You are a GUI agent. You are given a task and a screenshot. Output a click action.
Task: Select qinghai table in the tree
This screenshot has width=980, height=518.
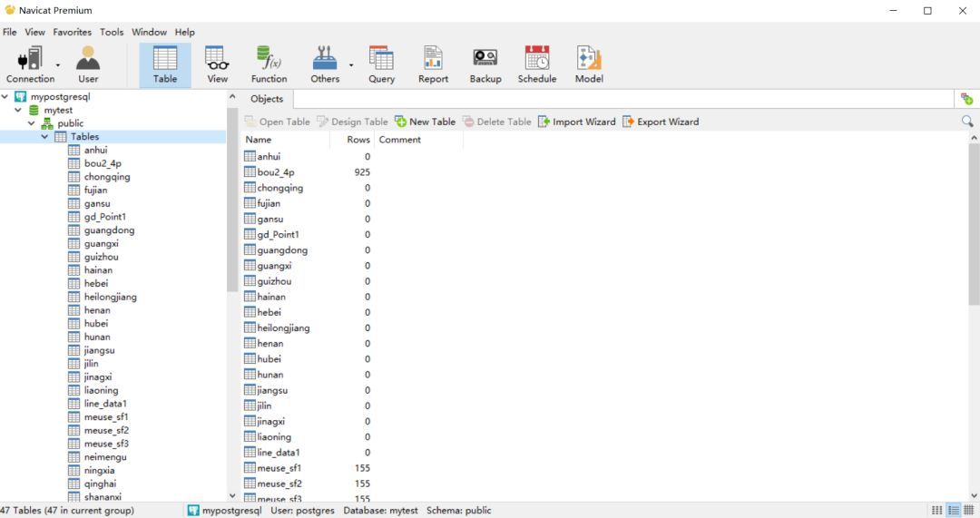pos(100,484)
